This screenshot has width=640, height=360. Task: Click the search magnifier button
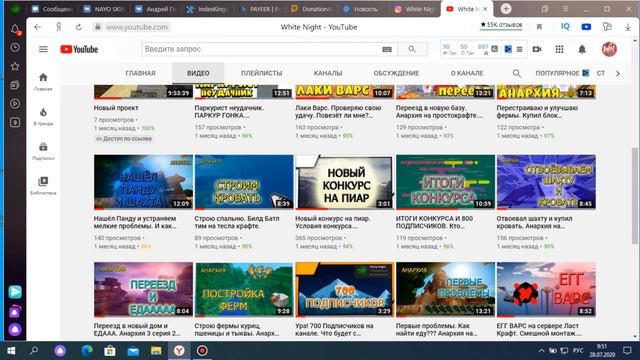[412, 49]
